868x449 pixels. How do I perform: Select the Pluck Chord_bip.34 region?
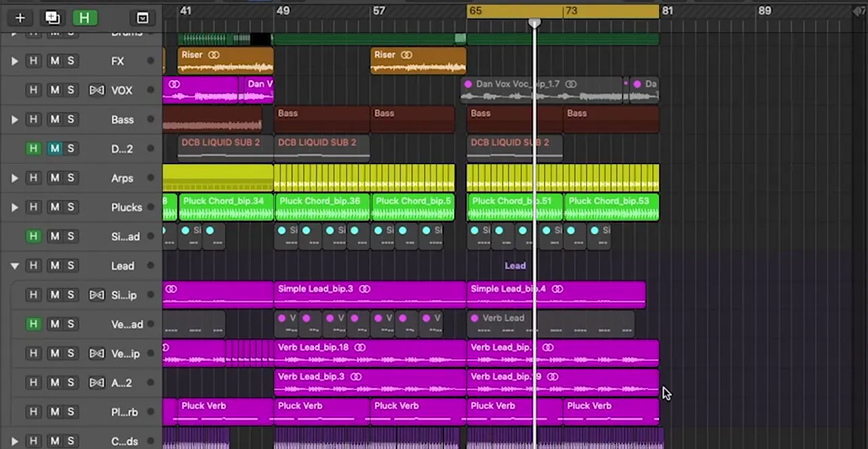tap(226, 207)
